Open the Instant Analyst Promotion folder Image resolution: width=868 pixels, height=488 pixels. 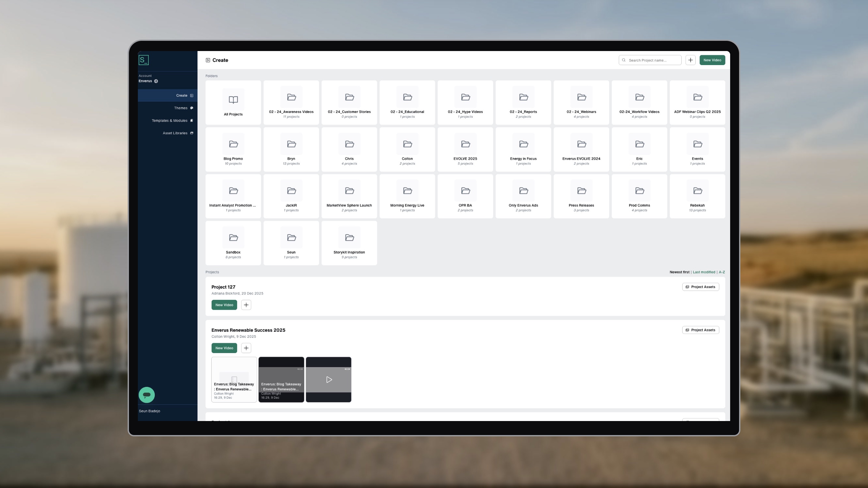pyautogui.click(x=233, y=196)
